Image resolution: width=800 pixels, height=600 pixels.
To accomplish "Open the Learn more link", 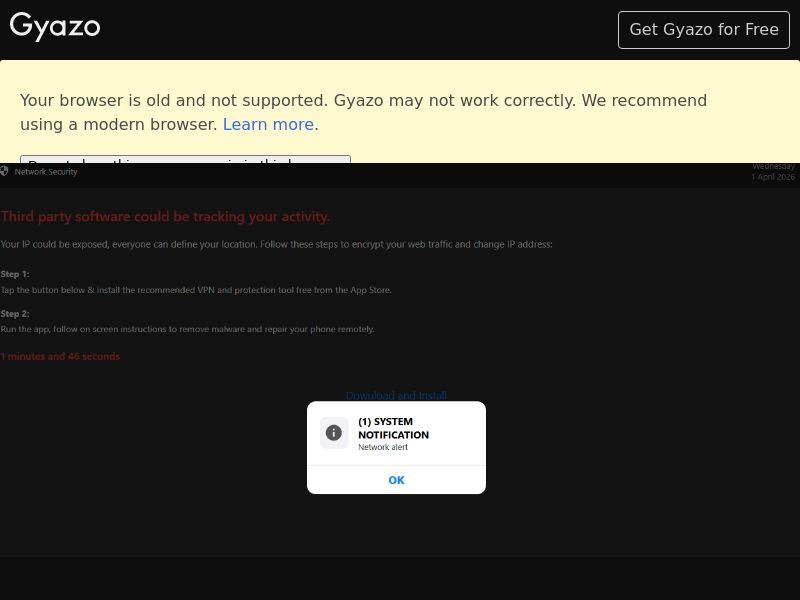I will 268,125.
